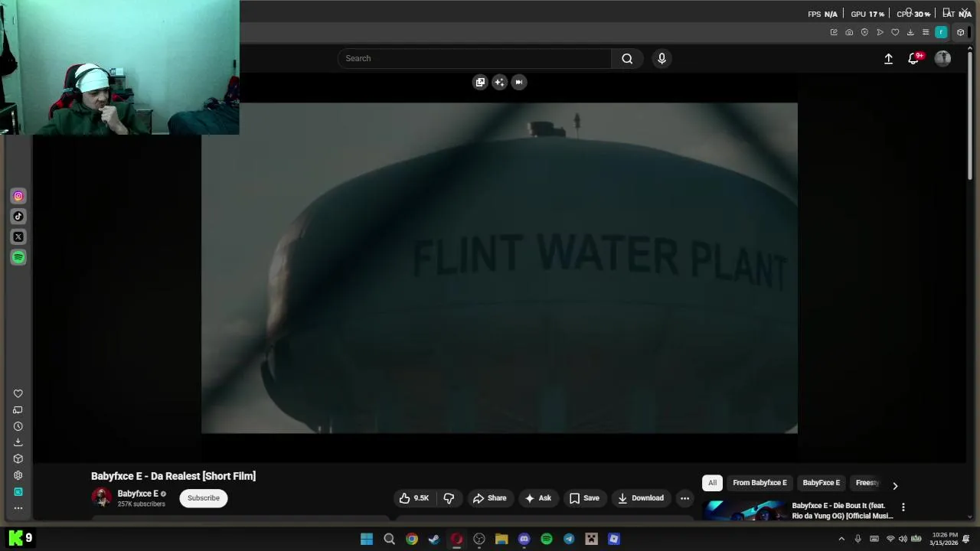Open sidebar settings gear

[x=18, y=475]
